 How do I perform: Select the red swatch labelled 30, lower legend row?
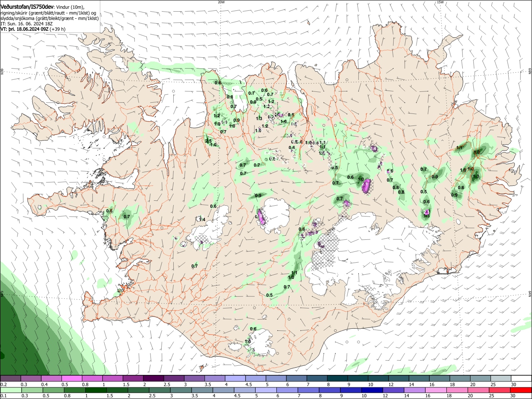(x=521, y=390)
